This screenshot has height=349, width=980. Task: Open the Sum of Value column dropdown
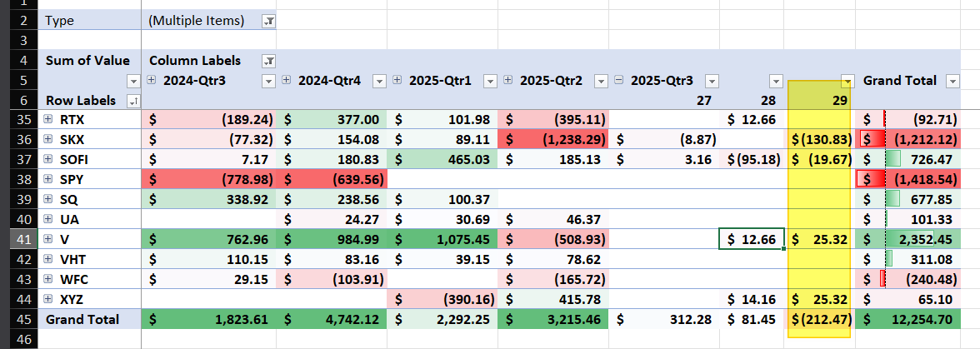[133, 81]
